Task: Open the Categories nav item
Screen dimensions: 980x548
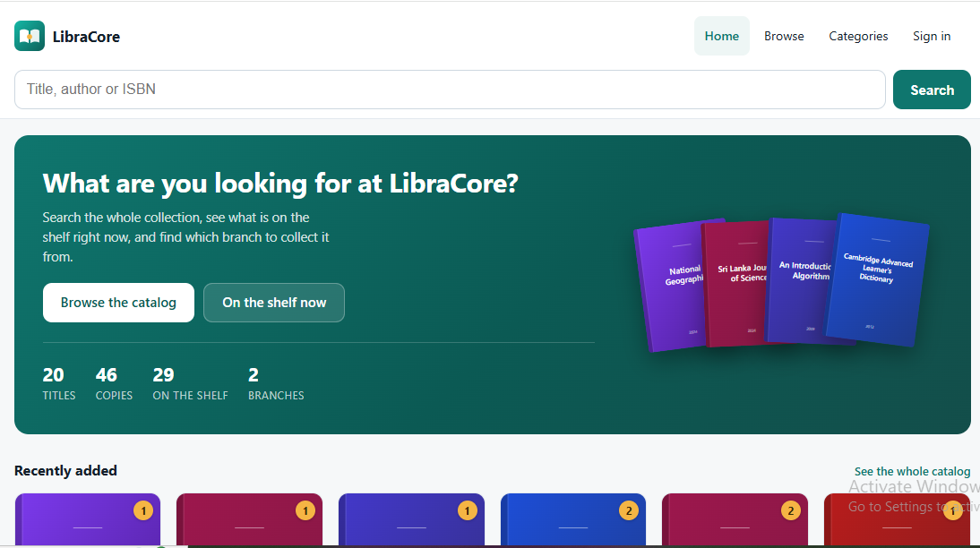Action: point(858,36)
